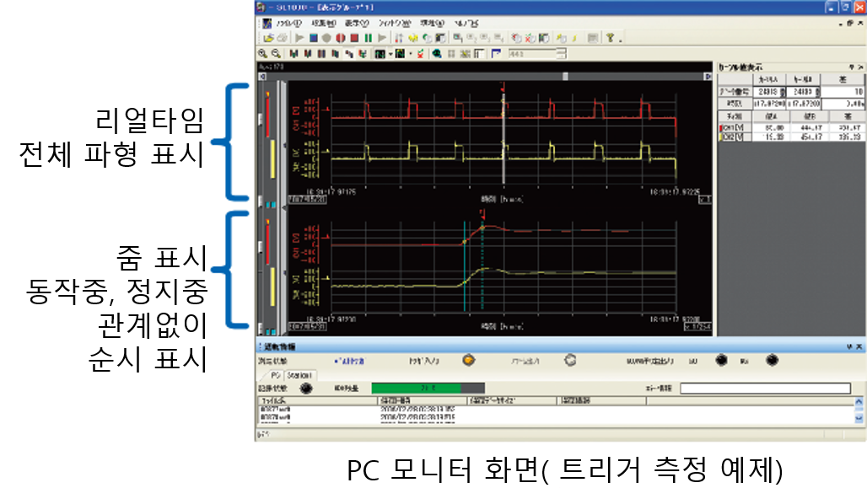The image size is (867, 504).
Task: Click the recording status black indicator lamp
Action: 306,389
